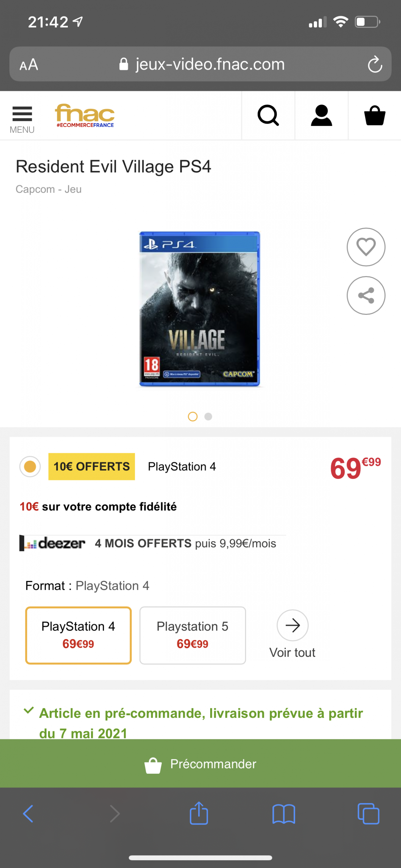Open Safari bookmarks icon
Image resolution: width=401 pixels, height=868 pixels.
284,814
